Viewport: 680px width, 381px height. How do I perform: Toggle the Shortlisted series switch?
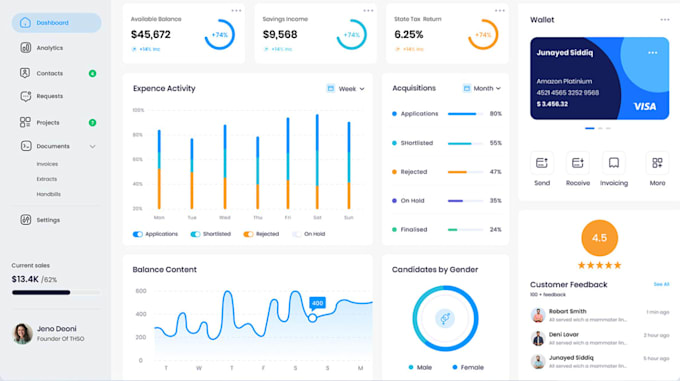(195, 234)
